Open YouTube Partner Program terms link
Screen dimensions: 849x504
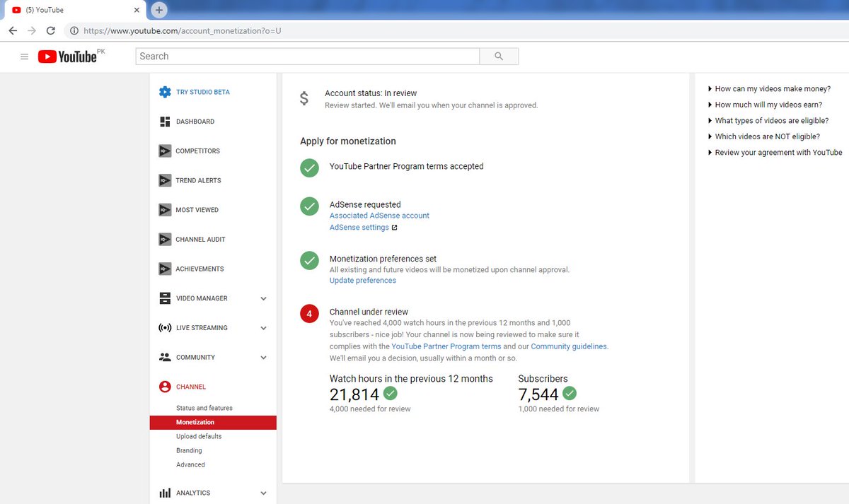(x=446, y=346)
